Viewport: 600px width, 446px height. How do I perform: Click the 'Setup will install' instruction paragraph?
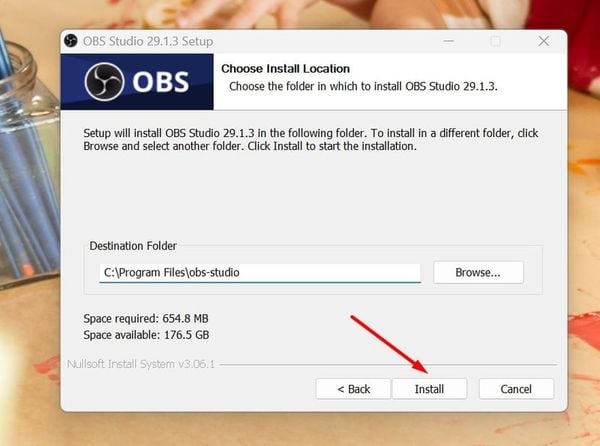pos(311,140)
